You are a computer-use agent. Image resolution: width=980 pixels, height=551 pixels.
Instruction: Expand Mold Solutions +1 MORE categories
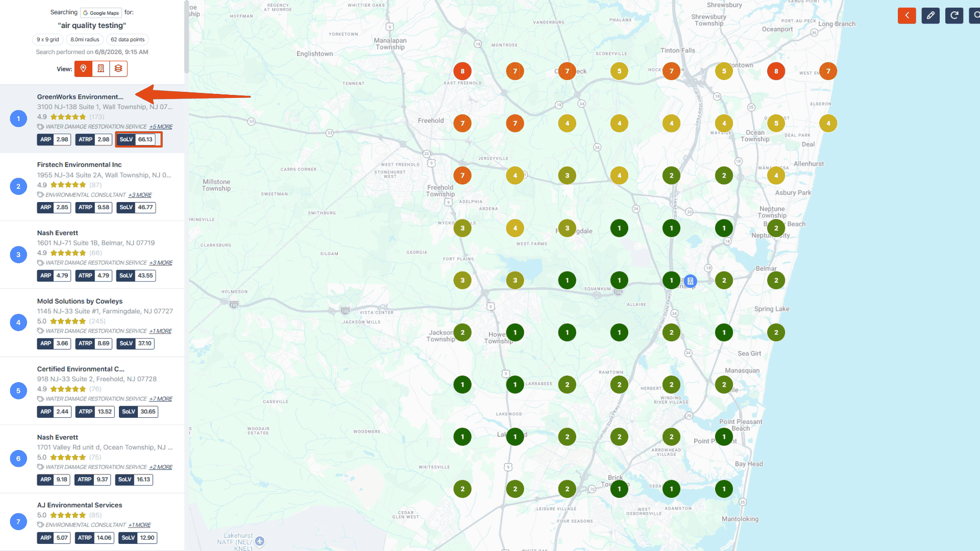click(160, 331)
